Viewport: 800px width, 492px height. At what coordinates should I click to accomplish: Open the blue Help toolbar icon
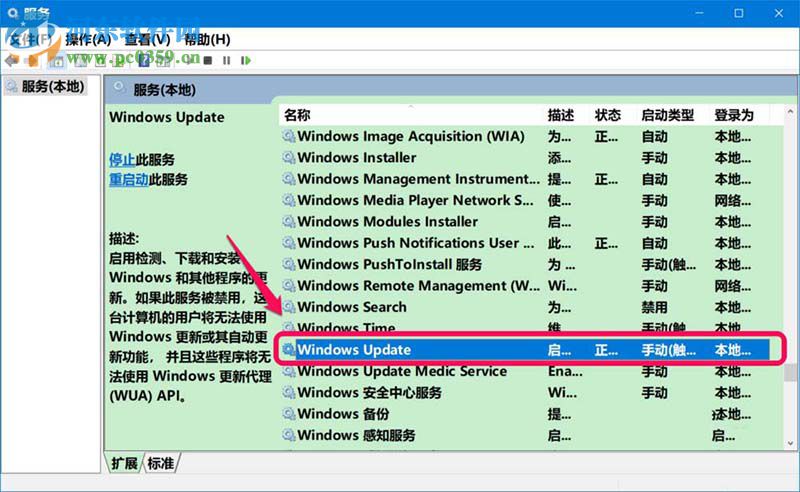[143, 60]
